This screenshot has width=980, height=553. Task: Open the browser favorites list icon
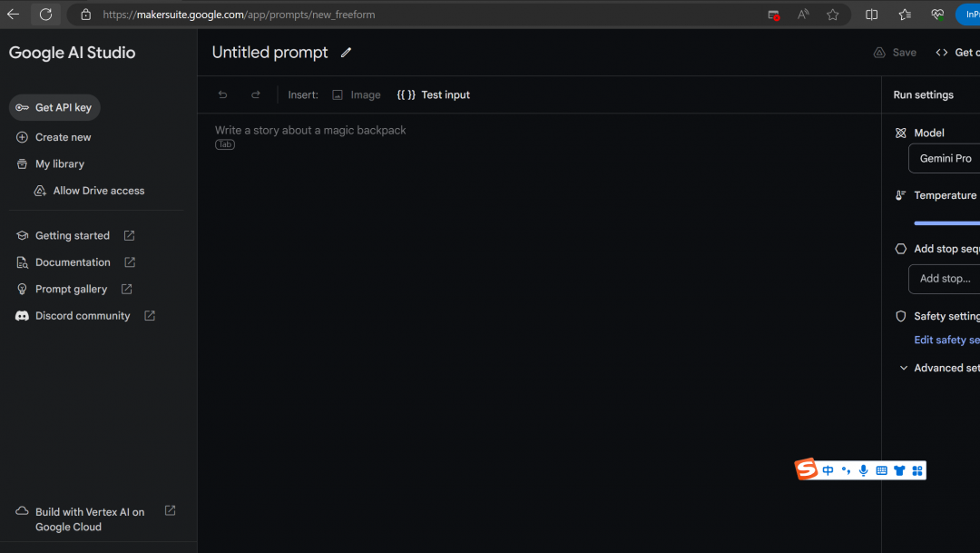[x=905, y=15]
